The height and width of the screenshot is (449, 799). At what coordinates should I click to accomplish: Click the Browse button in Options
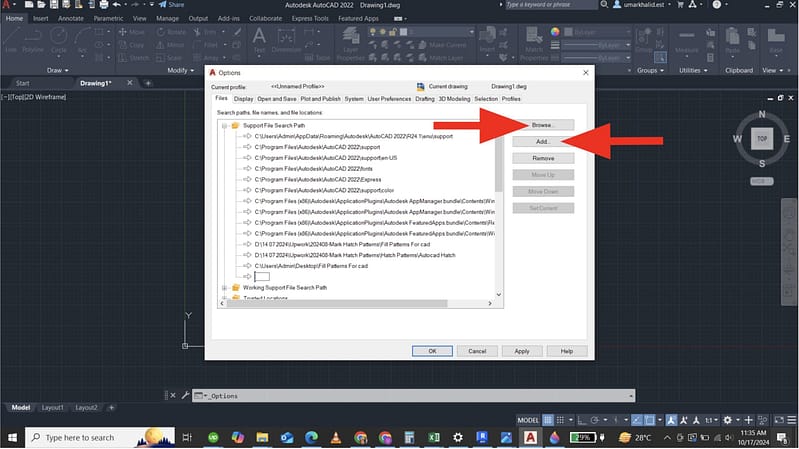click(542, 125)
